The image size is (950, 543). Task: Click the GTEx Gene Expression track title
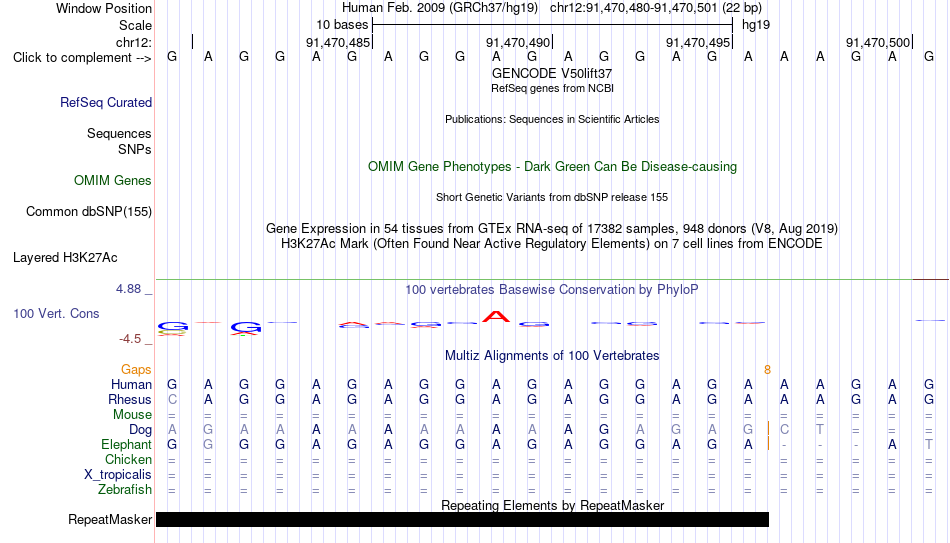pyautogui.click(x=552, y=228)
